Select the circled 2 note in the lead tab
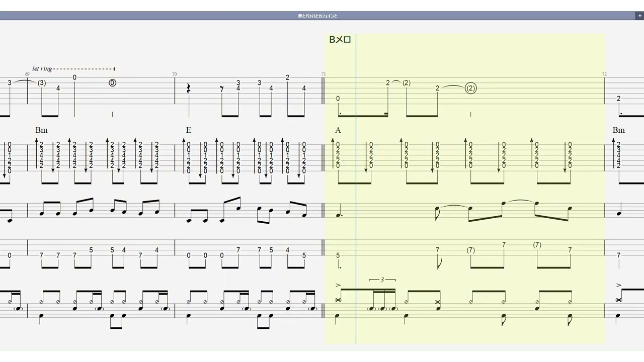The width and height of the screenshot is (644, 362). (470, 88)
